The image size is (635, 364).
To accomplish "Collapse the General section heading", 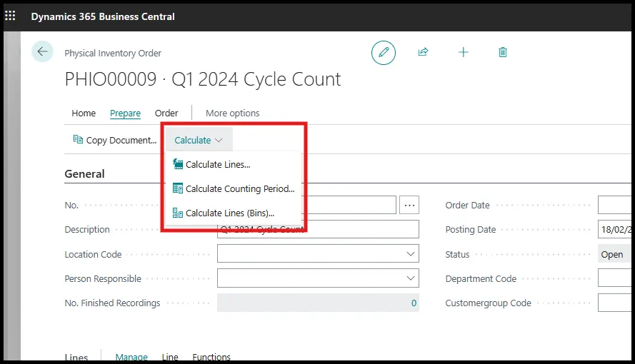I will click(84, 174).
